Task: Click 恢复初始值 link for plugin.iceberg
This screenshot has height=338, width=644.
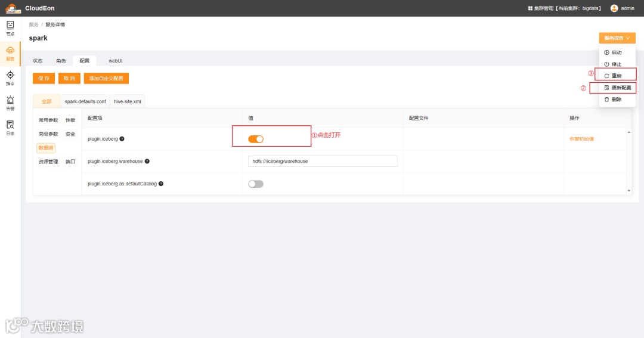Action: tap(581, 139)
